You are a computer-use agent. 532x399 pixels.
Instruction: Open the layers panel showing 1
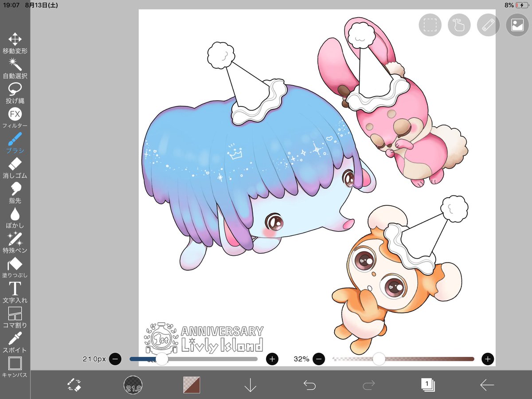click(428, 385)
